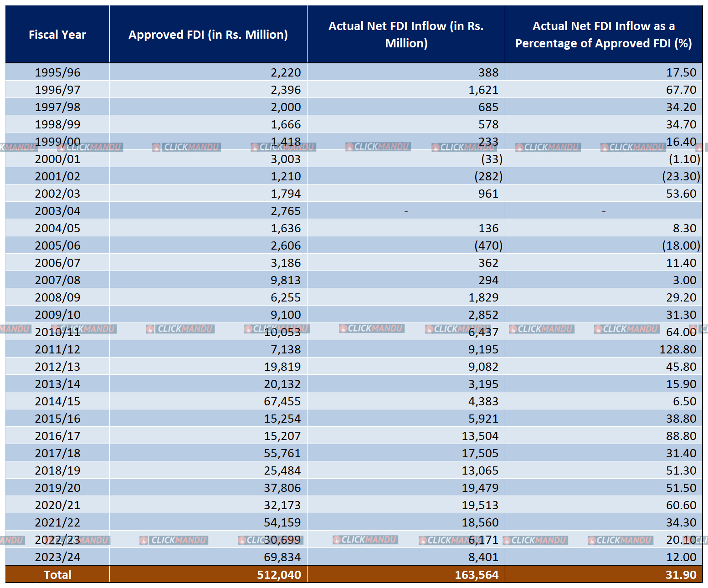Click the 1995/96 fiscal year cell

click(57, 72)
